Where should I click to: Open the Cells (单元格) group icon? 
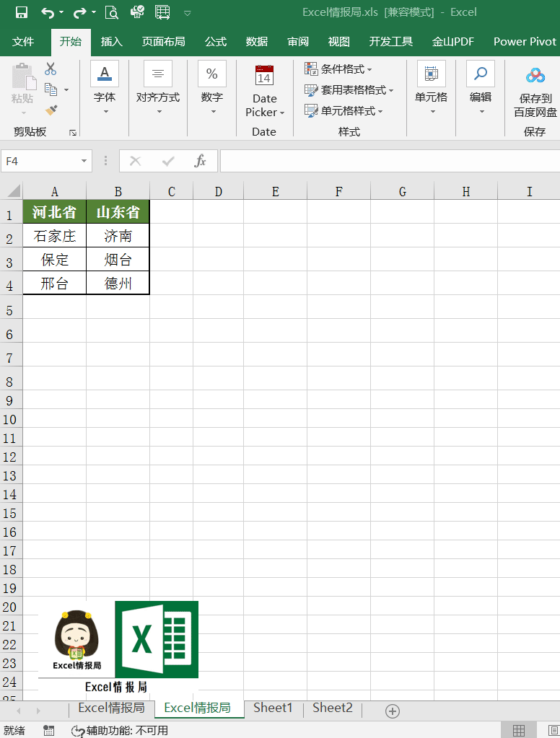tap(432, 74)
